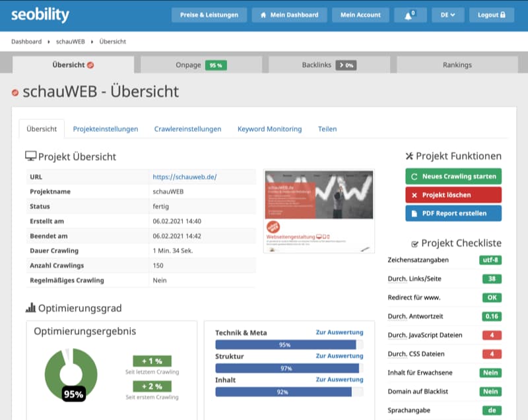Start a new crawl with Neues Crawling starten
Viewport: 528px width, 420px height.
[453, 176]
